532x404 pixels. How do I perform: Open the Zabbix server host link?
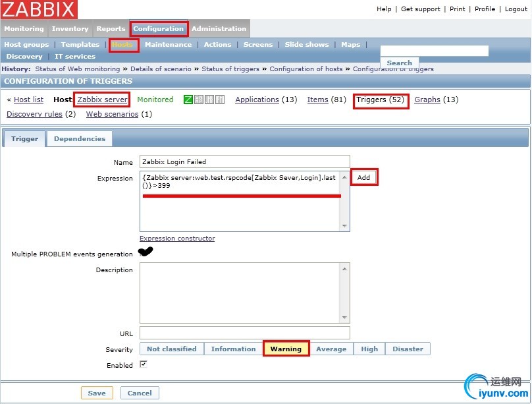102,100
